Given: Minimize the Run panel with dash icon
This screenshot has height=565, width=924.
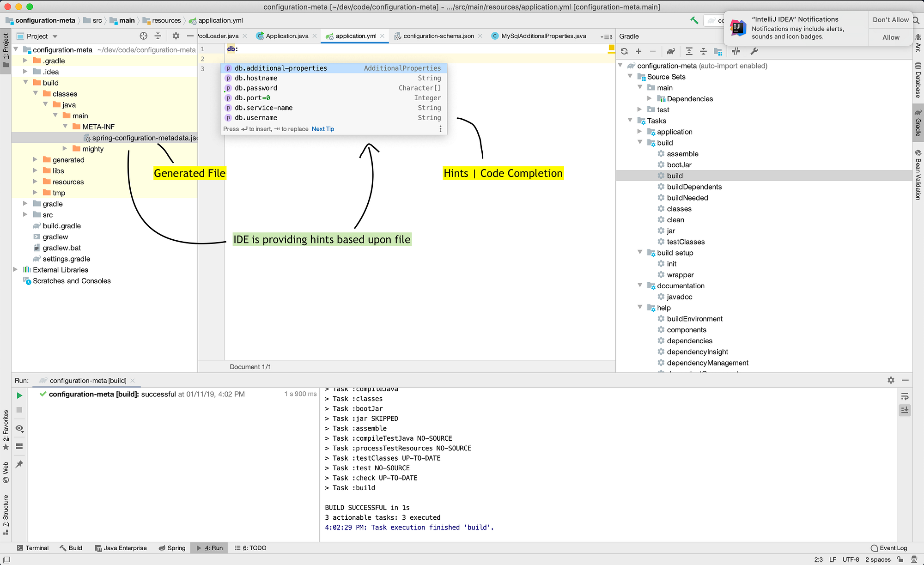Looking at the screenshot, I should (x=905, y=380).
